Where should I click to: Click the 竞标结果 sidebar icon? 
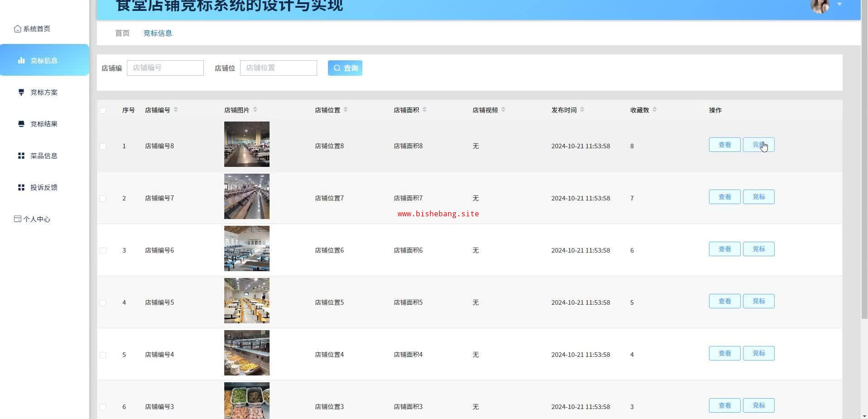[21, 124]
